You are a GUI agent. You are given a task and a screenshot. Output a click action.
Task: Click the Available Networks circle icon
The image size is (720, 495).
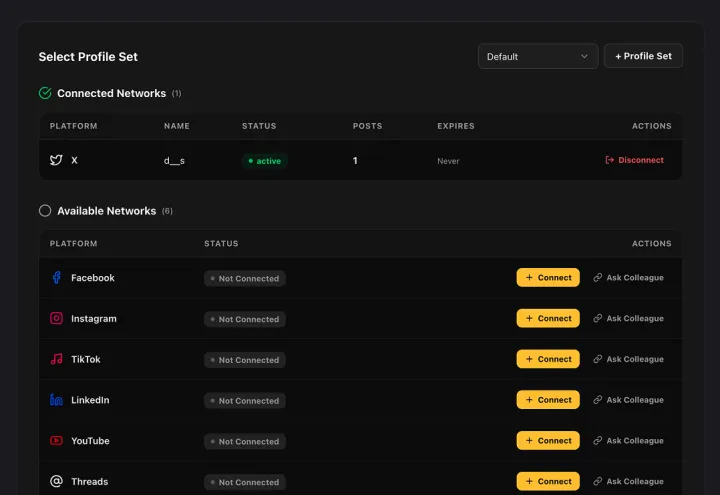pyautogui.click(x=45, y=211)
